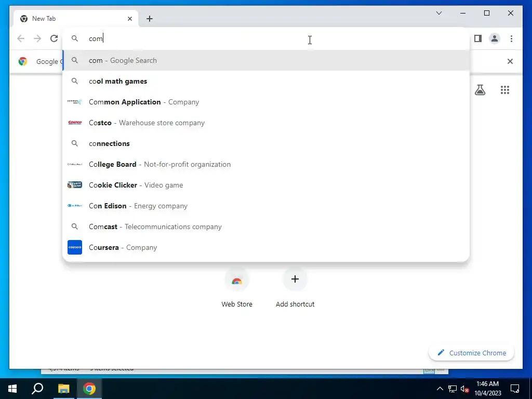Open the Search Labs flask icon
The height and width of the screenshot is (399, 532).
point(480,90)
